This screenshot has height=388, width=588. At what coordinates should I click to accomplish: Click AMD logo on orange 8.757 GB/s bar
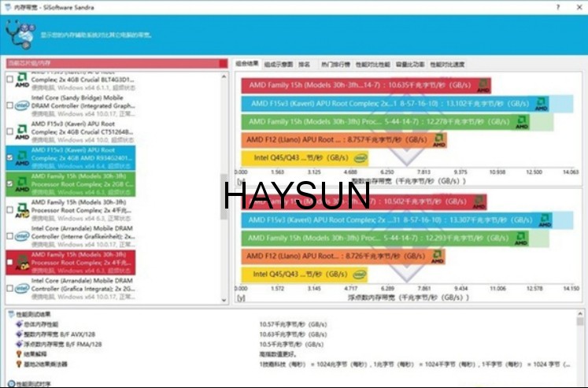pos(438,140)
